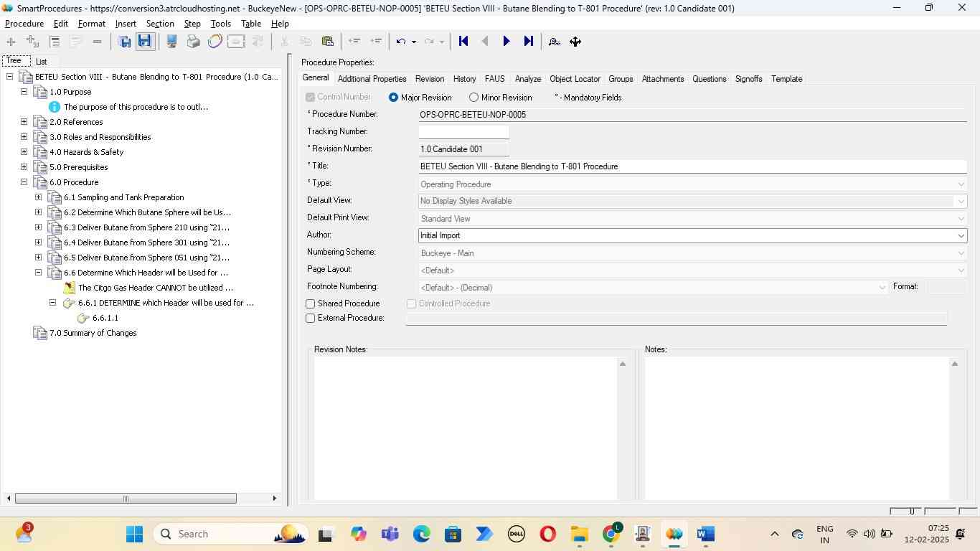Click the four-way move arrows icon
Screen dimensions: 980x551
(575, 42)
